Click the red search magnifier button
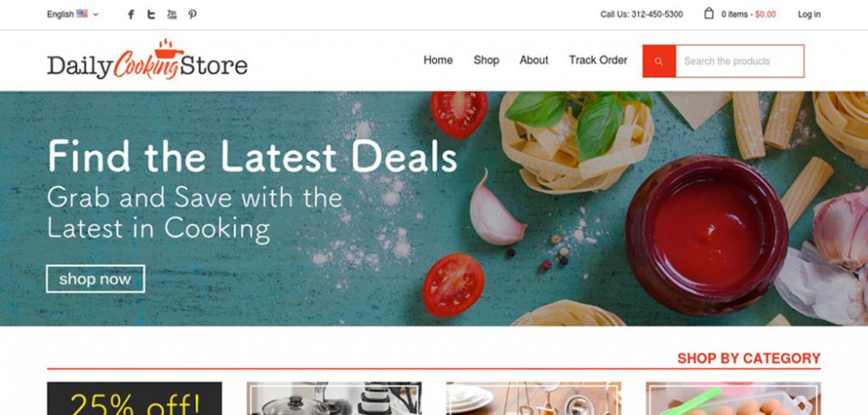 point(659,61)
